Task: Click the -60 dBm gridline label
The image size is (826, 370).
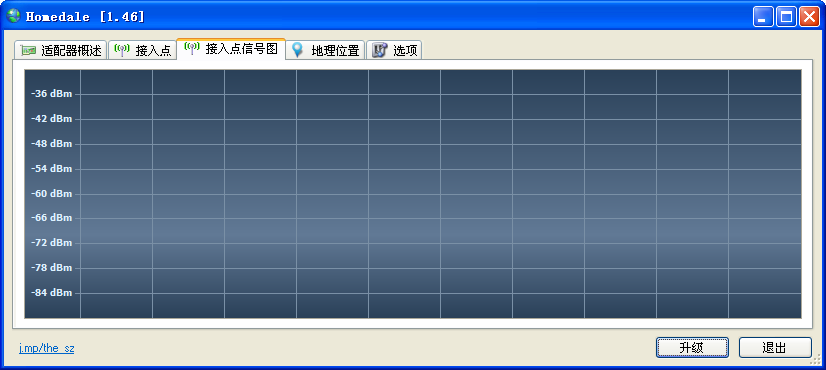Action: click(x=52, y=193)
